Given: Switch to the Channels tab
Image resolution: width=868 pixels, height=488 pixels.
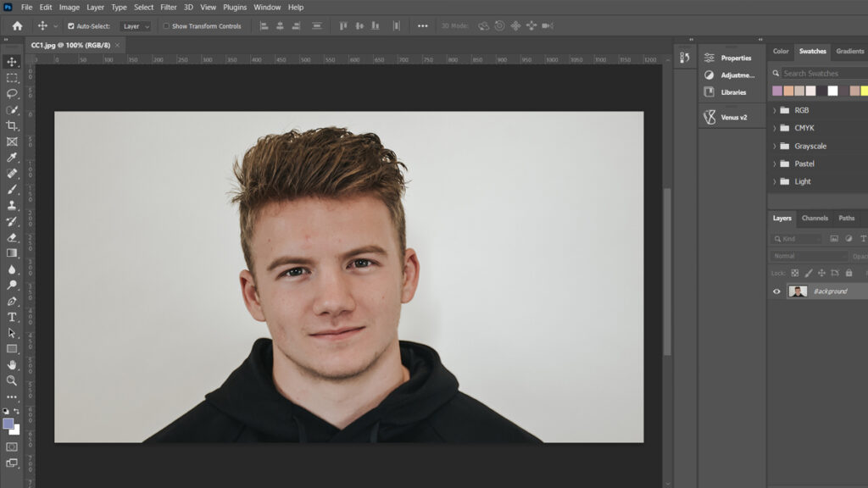Looking at the screenshot, I should point(815,219).
